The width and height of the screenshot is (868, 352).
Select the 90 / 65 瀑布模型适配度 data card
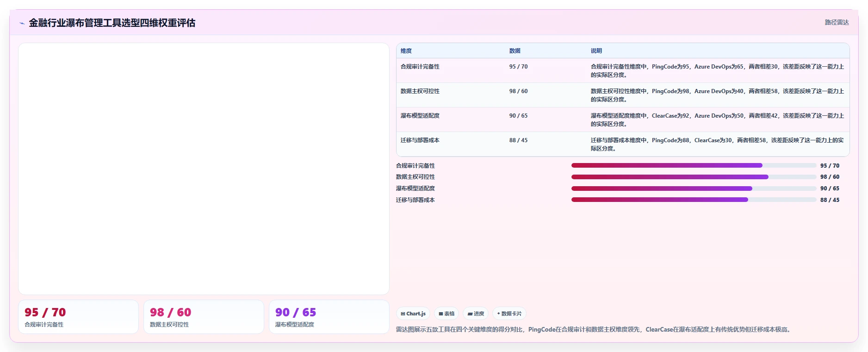pyautogui.click(x=329, y=317)
